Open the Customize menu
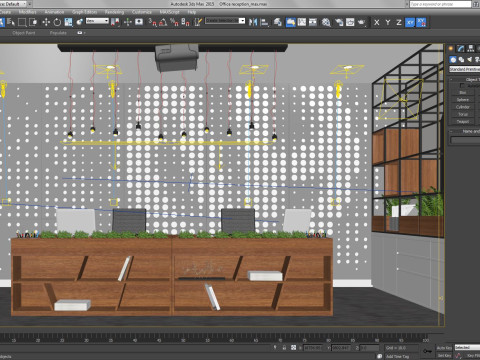Screen dimensions: 480x360 tap(142, 12)
